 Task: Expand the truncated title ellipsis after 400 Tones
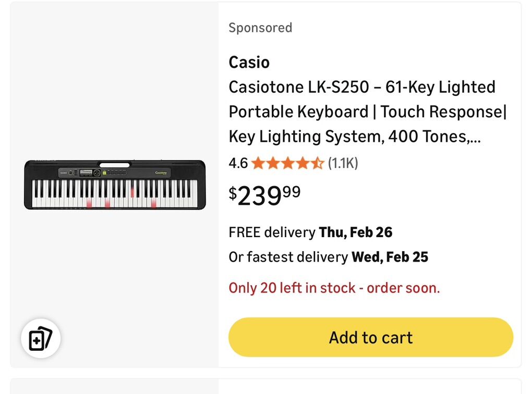[475, 137]
